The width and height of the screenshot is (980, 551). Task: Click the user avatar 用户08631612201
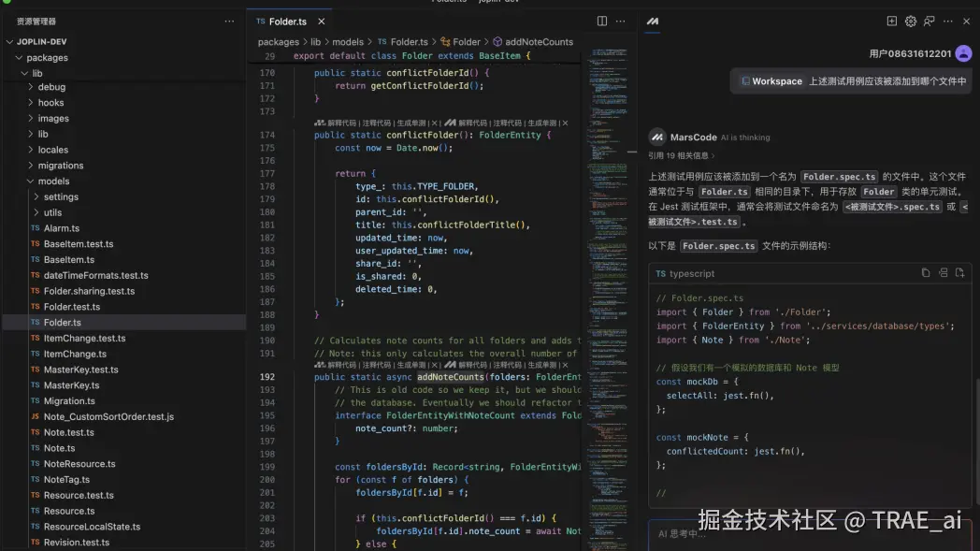click(963, 53)
